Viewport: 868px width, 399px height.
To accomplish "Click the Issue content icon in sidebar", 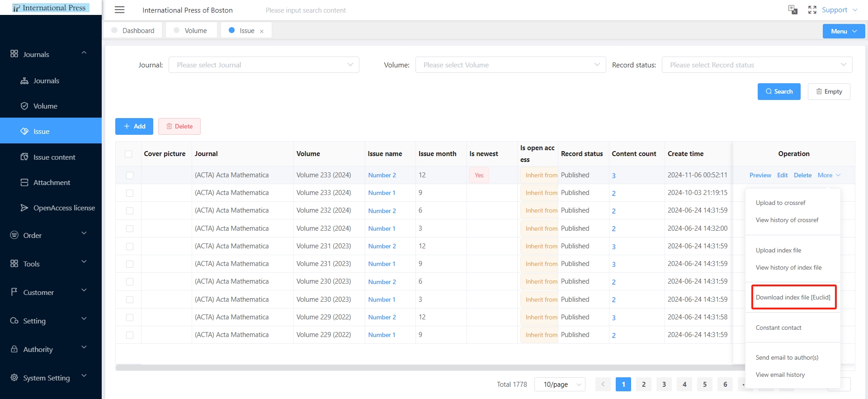I will tap(24, 157).
